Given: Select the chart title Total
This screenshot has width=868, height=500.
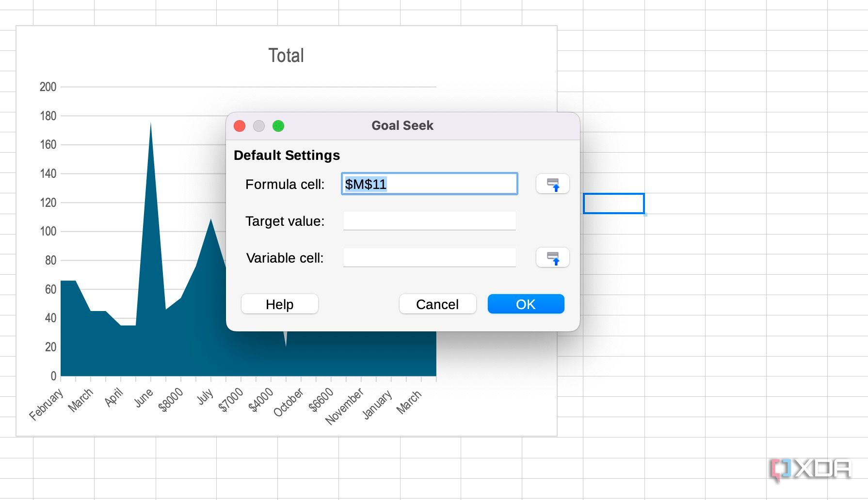Looking at the screenshot, I should coord(286,56).
